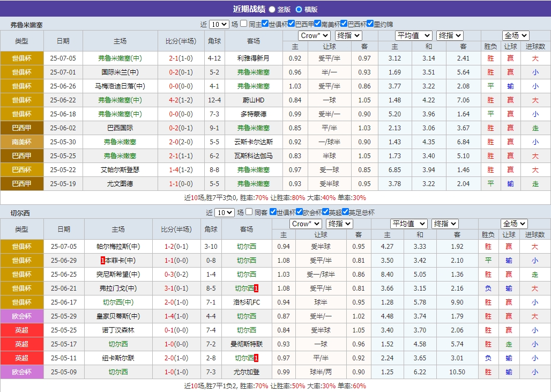The width and height of the screenshot is (551, 392).
Task: Toggle the 欧会杯 checkbox for Chelsea
Action: (299, 212)
